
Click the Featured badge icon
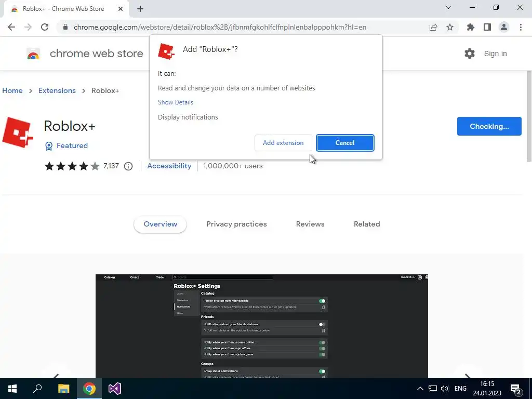[49, 146]
